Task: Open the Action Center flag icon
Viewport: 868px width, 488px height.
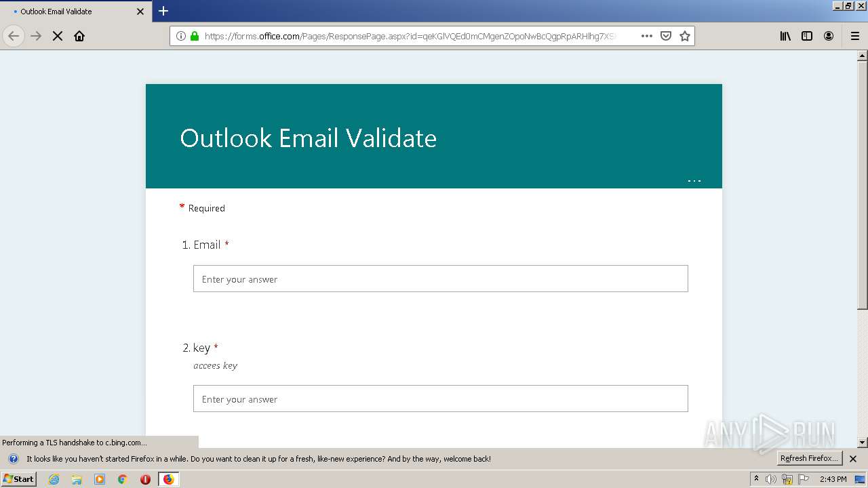Action: point(804,479)
